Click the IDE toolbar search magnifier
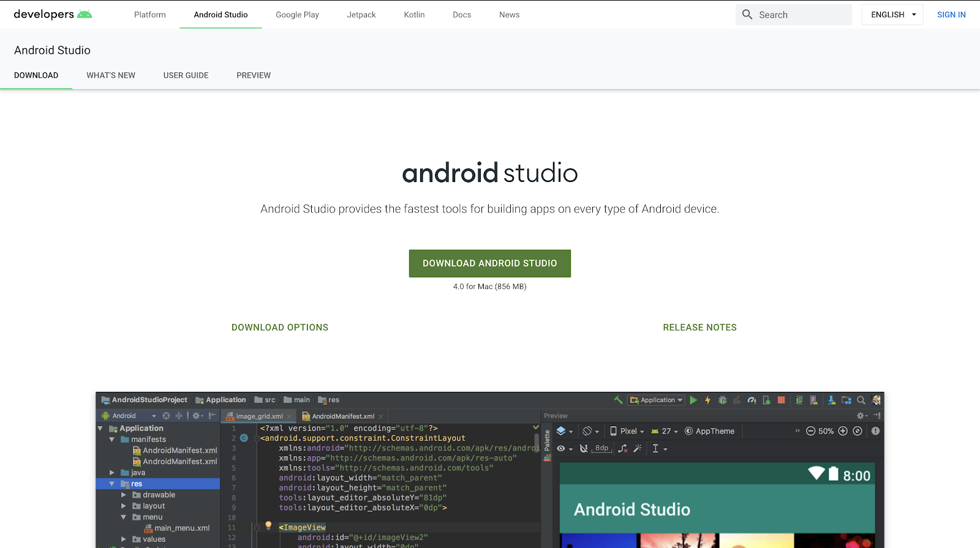980x548 pixels. coord(861,400)
